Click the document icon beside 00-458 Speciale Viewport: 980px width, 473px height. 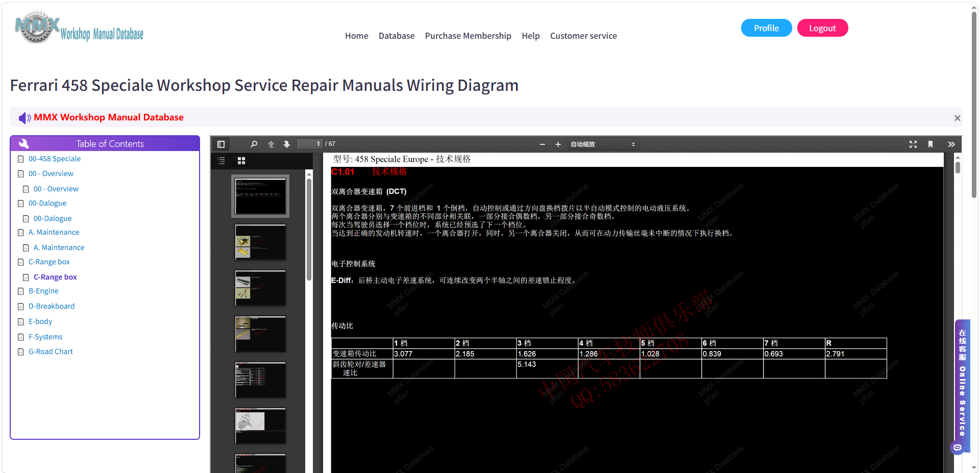(x=21, y=159)
